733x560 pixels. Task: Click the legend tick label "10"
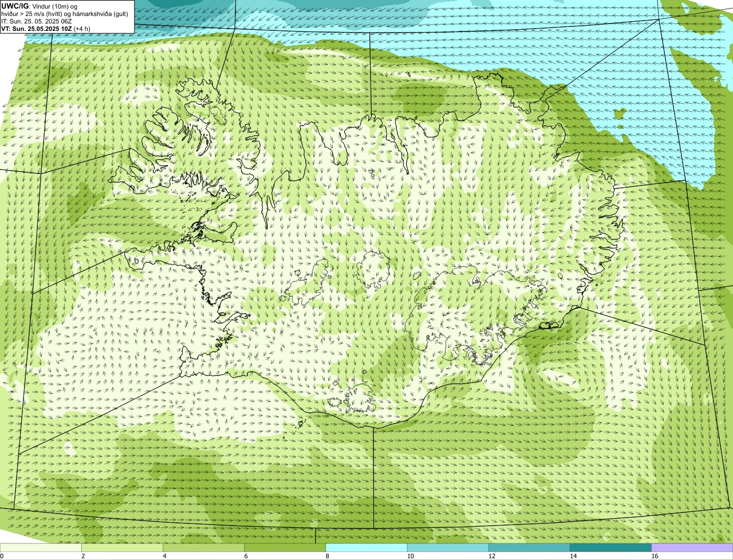410,556
